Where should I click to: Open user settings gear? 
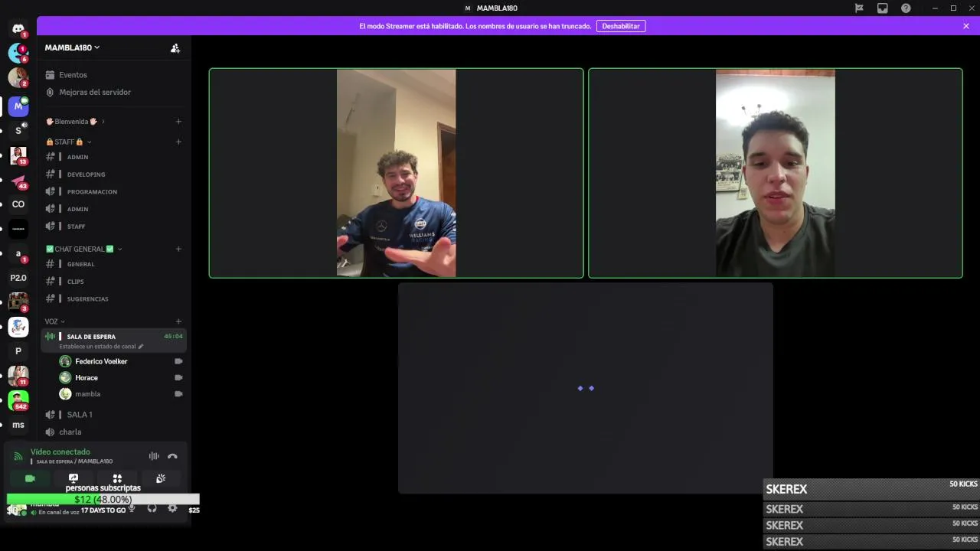tap(172, 508)
